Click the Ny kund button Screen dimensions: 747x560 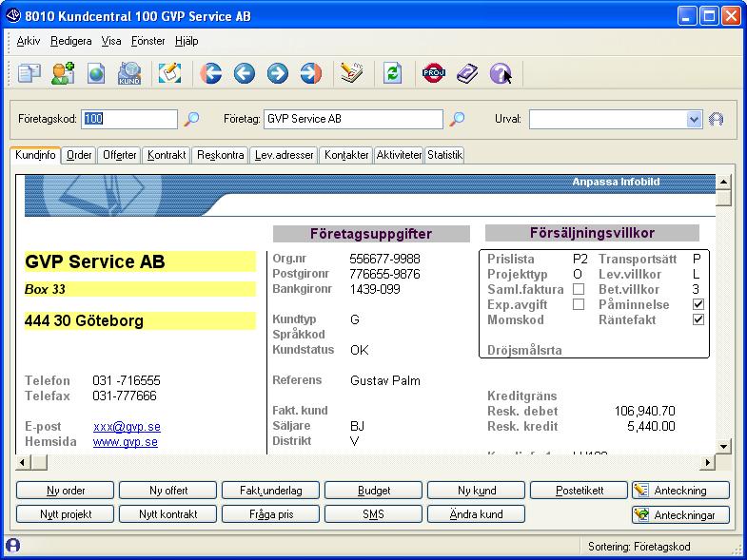click(x=477, y=490)
